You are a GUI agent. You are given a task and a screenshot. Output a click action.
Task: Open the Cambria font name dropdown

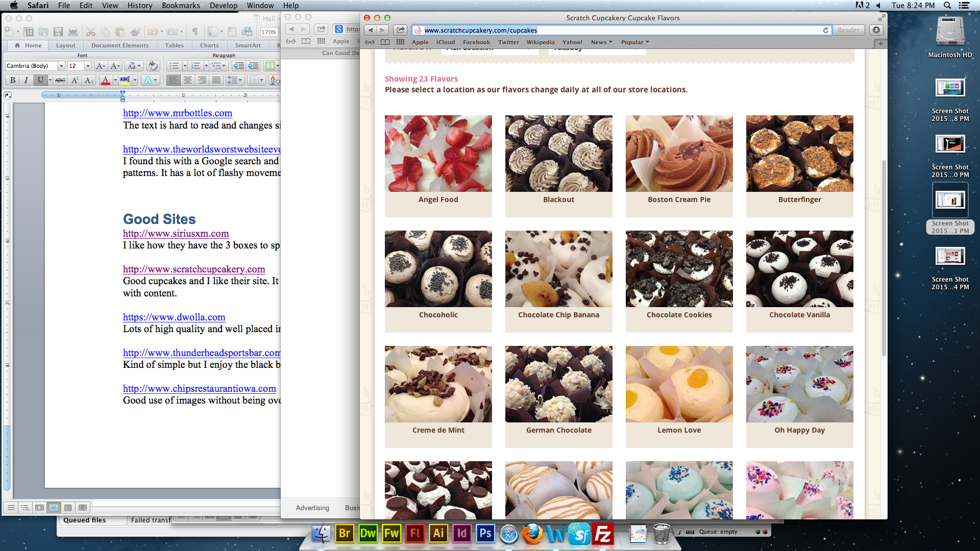pos(61,66)
